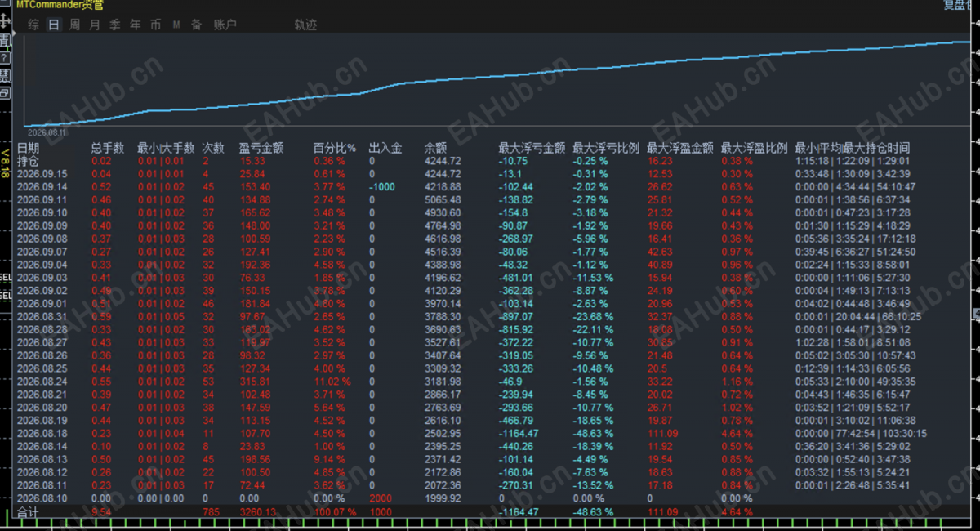Screen dimensions: 980x531
Task: Click the total profit value 3260.13
Action: click(257, 512)
